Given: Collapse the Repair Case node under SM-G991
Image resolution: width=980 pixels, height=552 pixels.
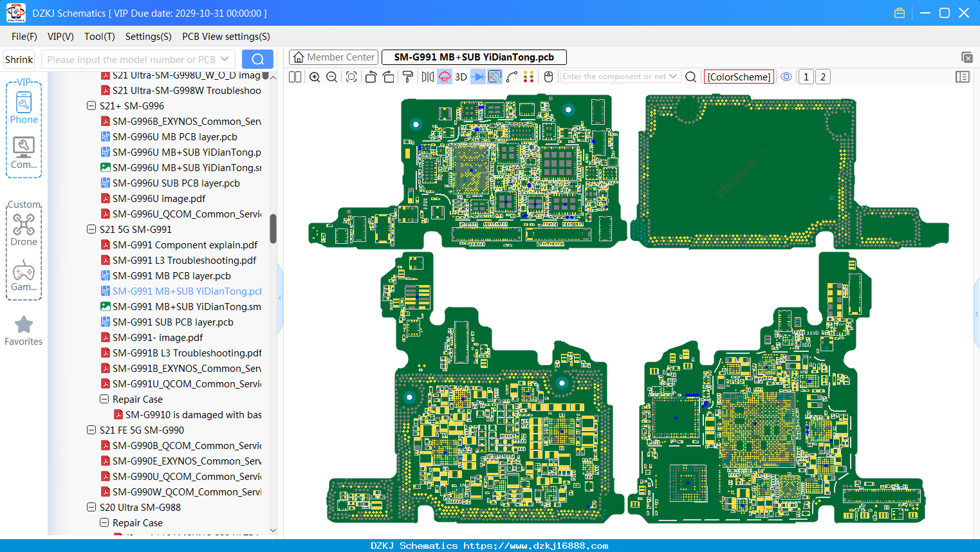Looking at the screenshot, I should 104,399.
